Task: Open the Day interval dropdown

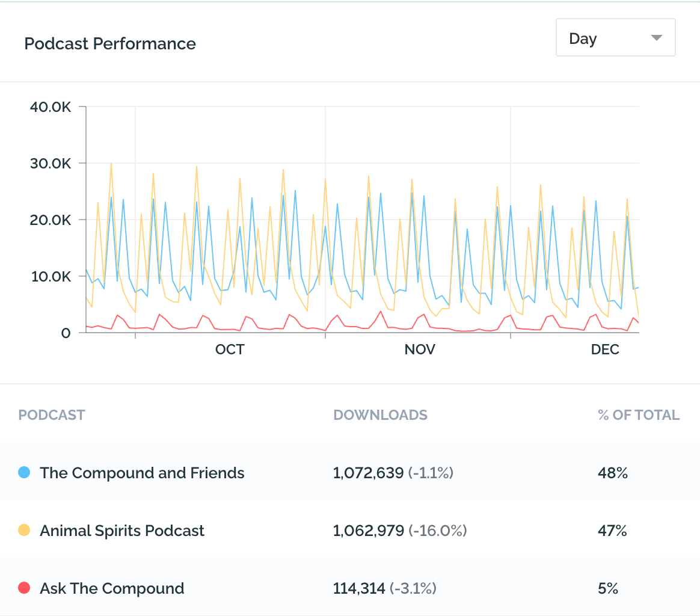Action: pyautogui.click(x=615, y=37)
